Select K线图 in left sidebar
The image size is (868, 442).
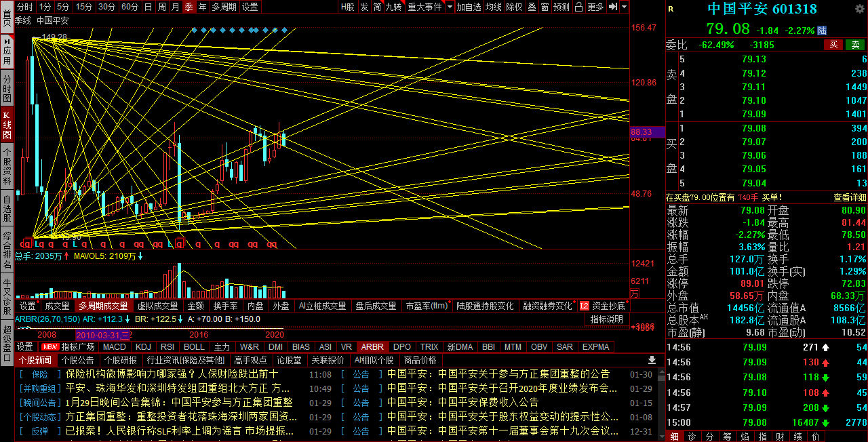coord(7,125)
